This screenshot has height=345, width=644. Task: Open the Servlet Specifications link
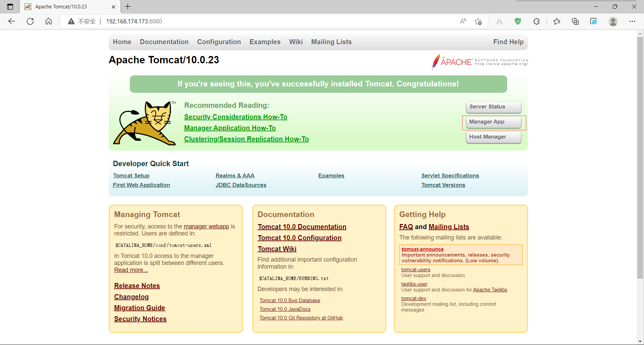pyautogui.click(x=450, y=176)
